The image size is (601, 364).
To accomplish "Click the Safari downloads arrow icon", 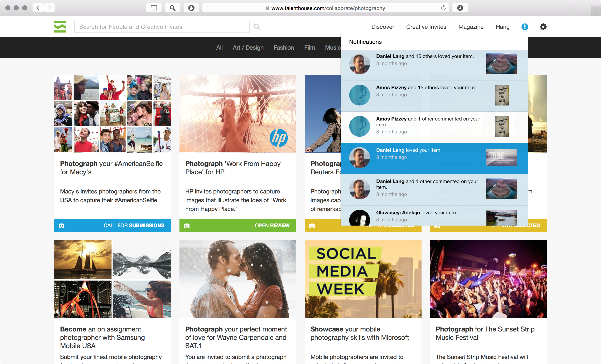I will pos(460,8).
